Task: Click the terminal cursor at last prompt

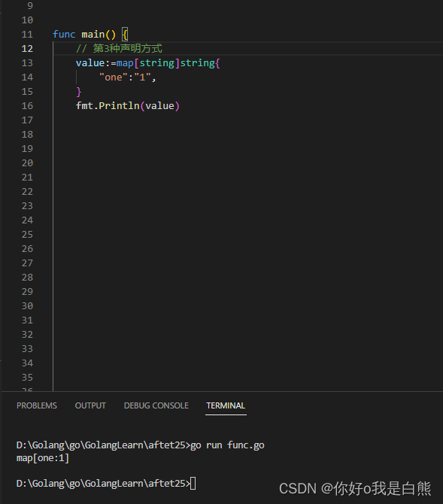Action: 193,484
